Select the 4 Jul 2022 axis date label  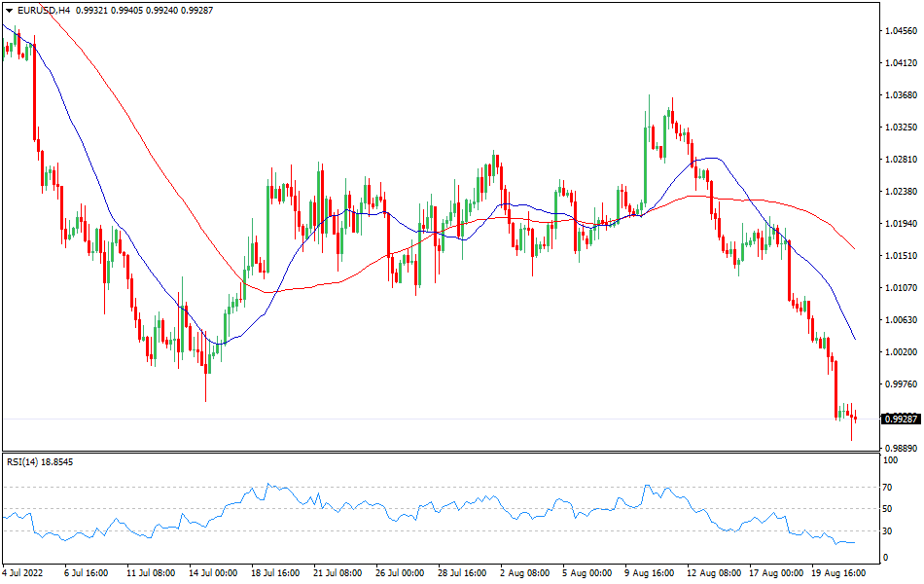(24, 573)
